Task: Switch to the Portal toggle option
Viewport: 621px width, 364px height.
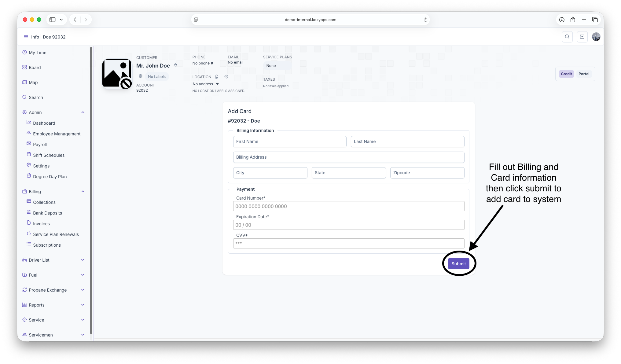Action: (584, 74)
